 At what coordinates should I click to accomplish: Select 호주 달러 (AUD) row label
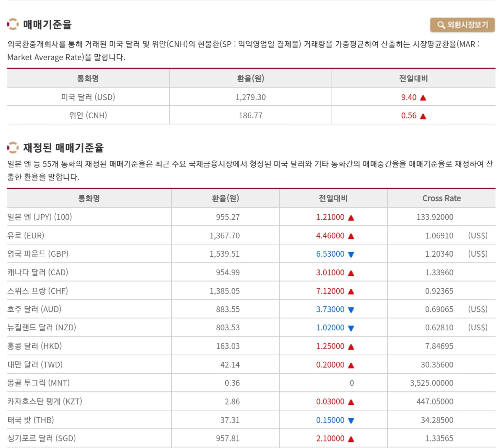34,309
